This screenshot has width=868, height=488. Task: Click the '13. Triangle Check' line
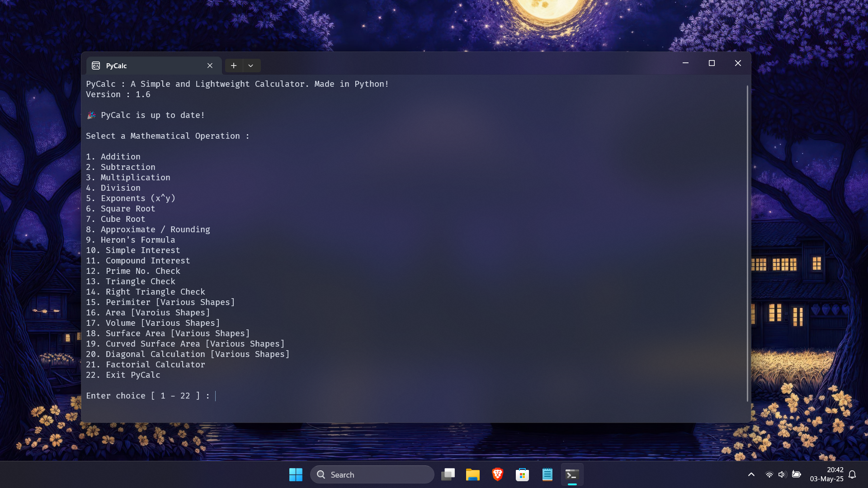point(131,282)
